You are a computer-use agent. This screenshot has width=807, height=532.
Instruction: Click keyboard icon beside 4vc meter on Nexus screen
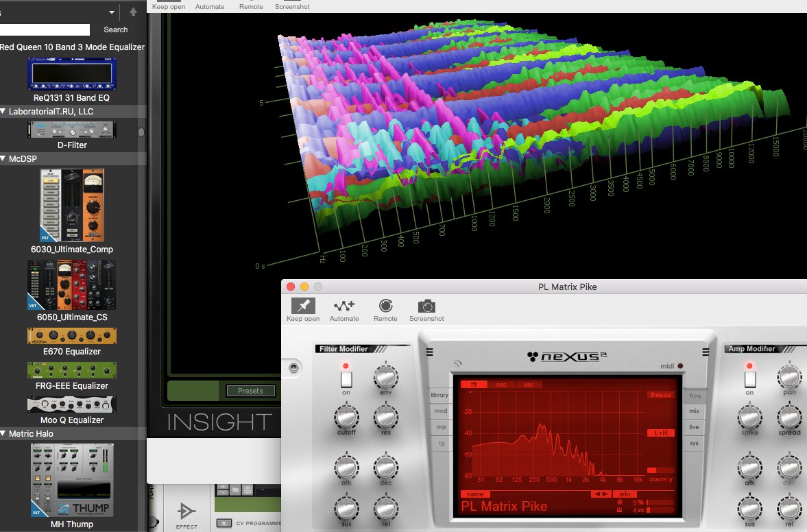[x=620, y=510]
